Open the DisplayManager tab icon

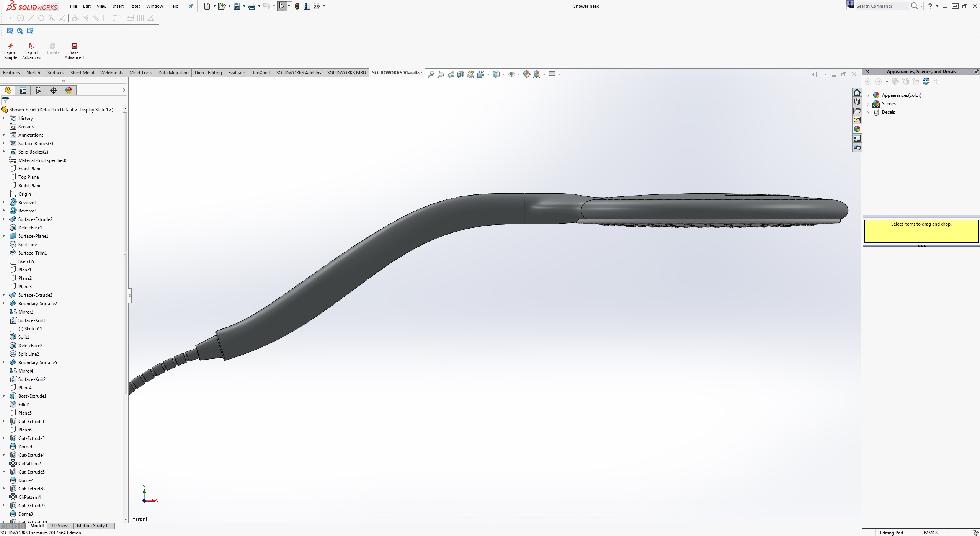69,90
